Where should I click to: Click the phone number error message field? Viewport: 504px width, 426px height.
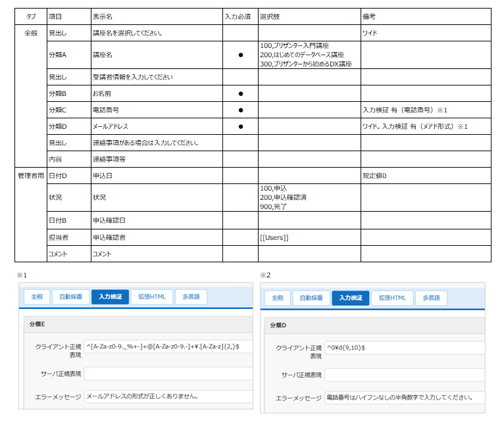[404, 398]
